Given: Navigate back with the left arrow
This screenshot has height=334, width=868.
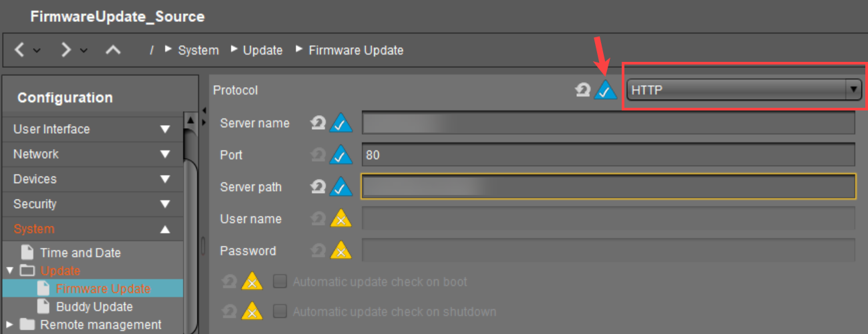Looking at the screenshot, I should click(20, 50).
